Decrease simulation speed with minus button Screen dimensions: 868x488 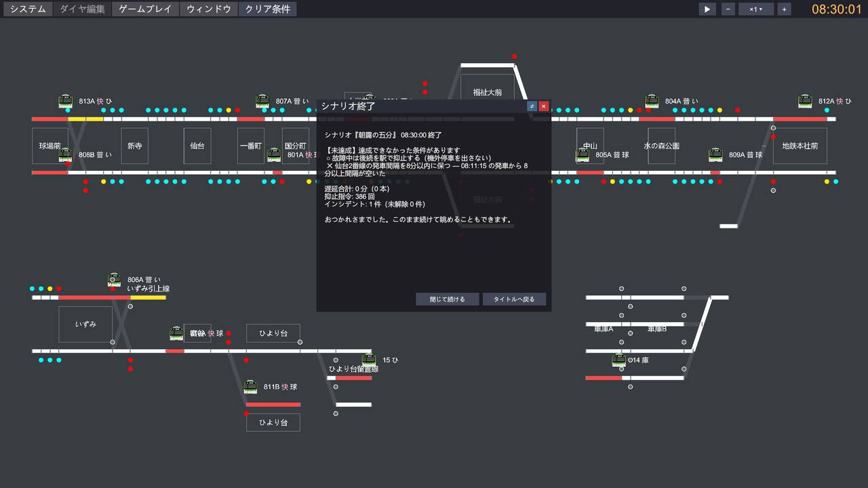728,9
